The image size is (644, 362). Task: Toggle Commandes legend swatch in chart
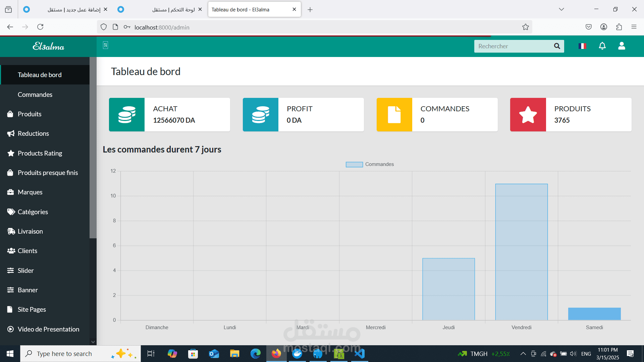[x=354, y=164]
